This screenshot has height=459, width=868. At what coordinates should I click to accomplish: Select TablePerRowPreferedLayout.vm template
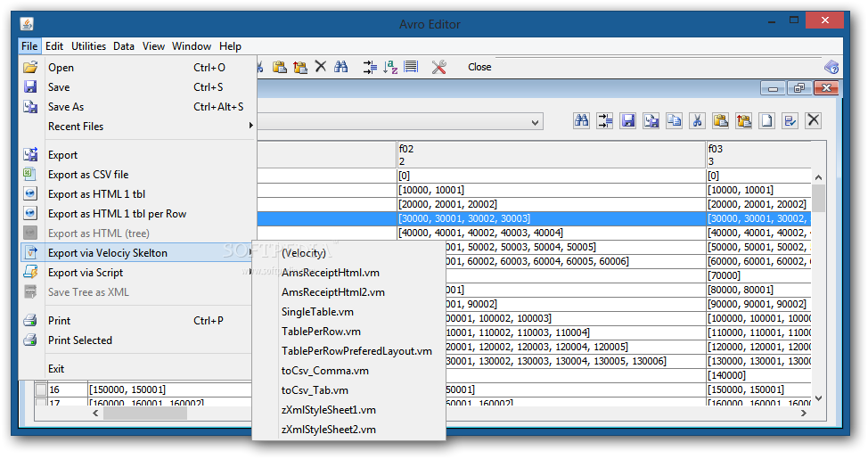348,351
